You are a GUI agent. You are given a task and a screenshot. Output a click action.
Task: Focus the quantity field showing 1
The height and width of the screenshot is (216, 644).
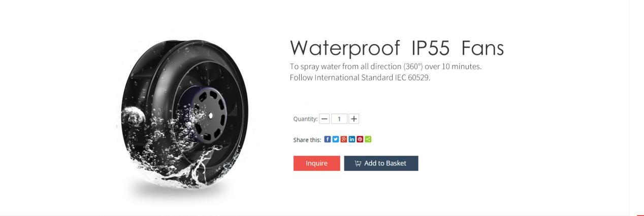point(339,119)
